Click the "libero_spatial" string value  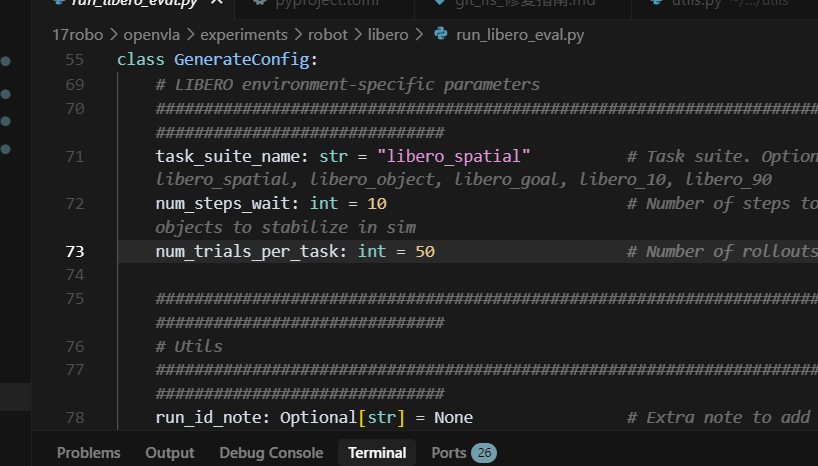click(x=454, y=156)
